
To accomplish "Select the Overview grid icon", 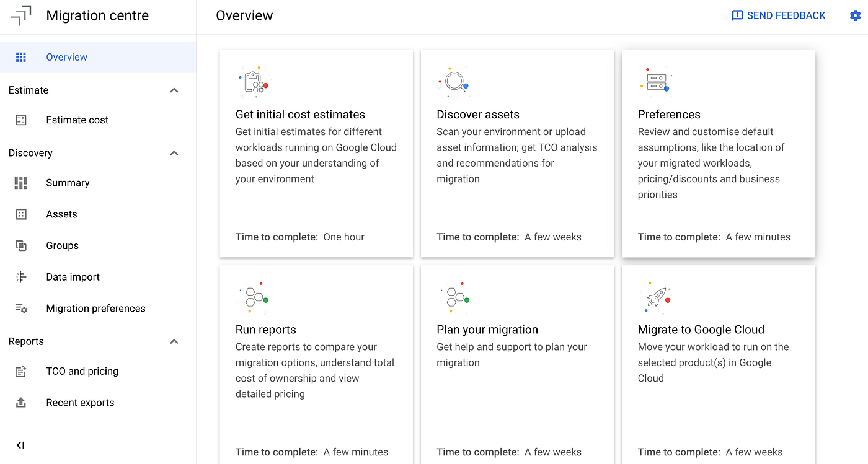I will (x=20, y=56).
